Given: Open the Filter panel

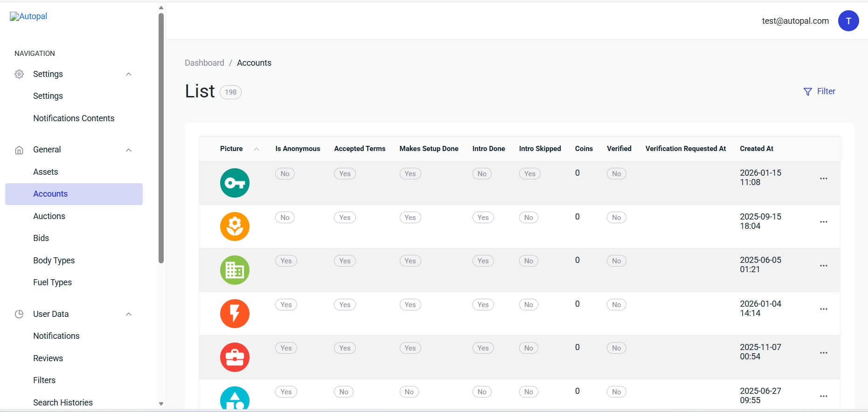Looking at the screenshot, I should (819, 91).
